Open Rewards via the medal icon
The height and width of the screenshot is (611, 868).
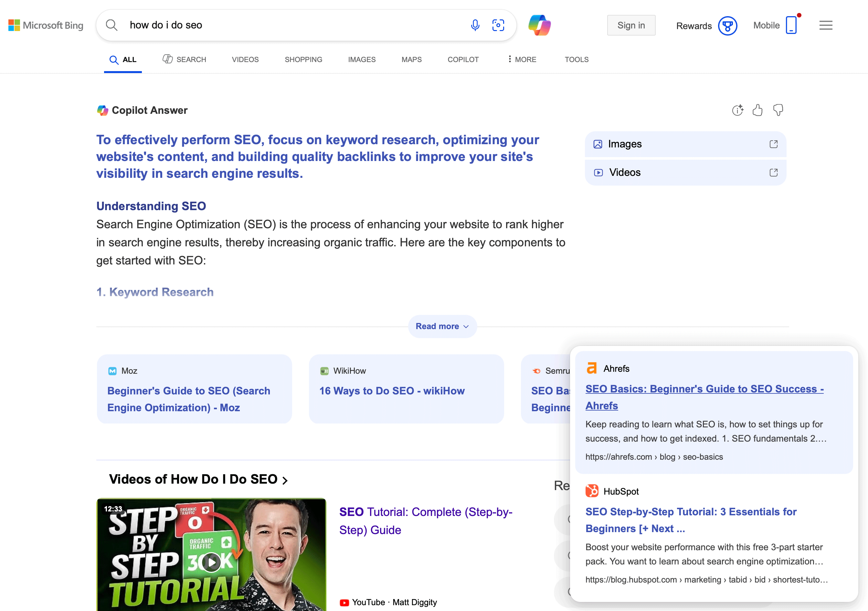click(728, 26)
